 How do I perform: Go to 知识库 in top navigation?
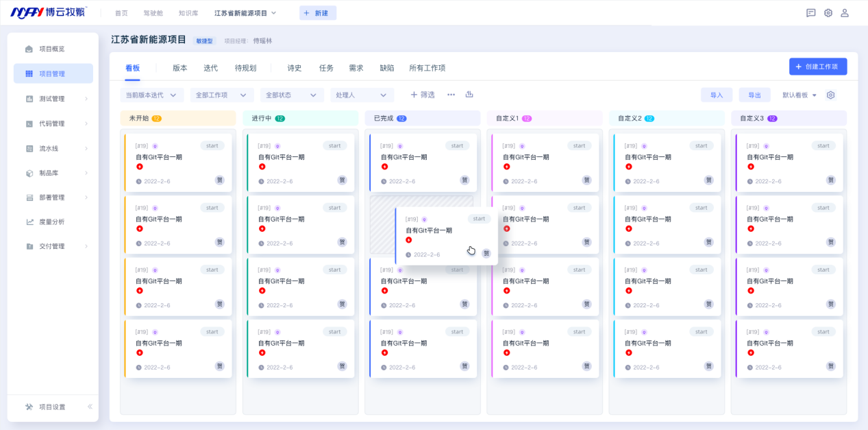[188, 13]
